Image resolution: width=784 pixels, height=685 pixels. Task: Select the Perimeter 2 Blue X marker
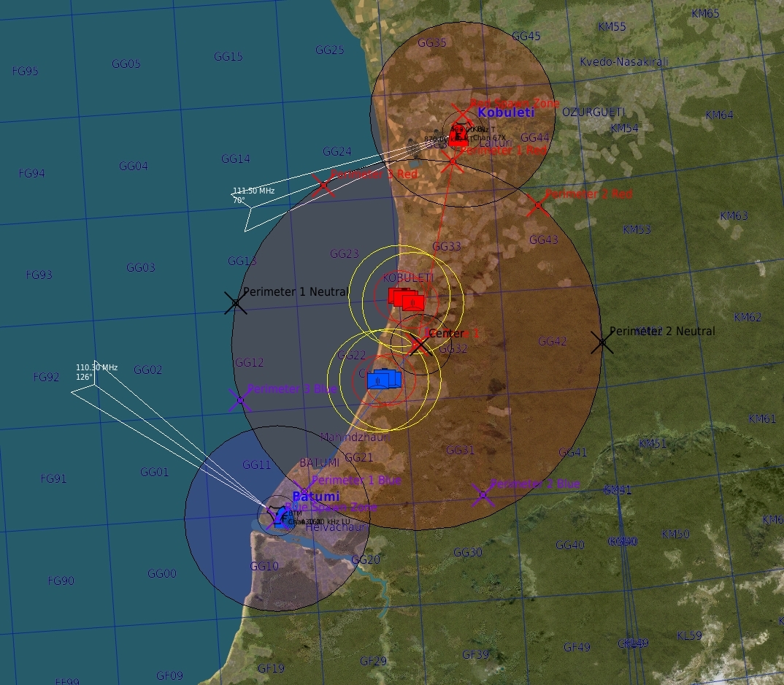[x=483, y=495]
